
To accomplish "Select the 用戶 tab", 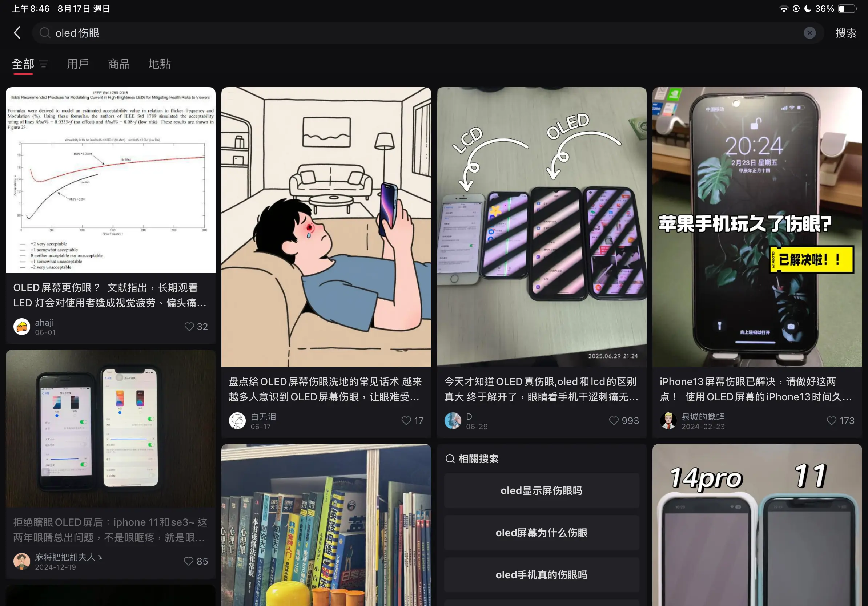I will (78, 64).
